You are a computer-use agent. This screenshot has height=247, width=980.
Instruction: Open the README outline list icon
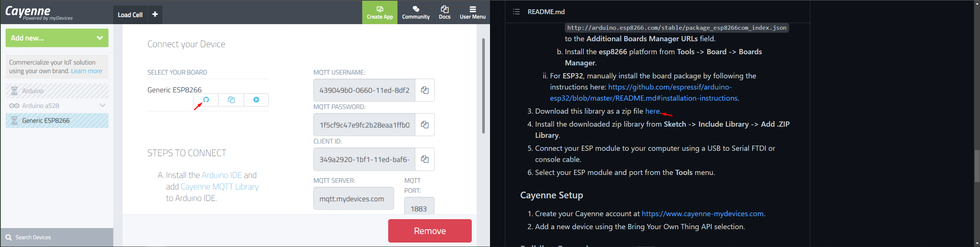(516, 12)
